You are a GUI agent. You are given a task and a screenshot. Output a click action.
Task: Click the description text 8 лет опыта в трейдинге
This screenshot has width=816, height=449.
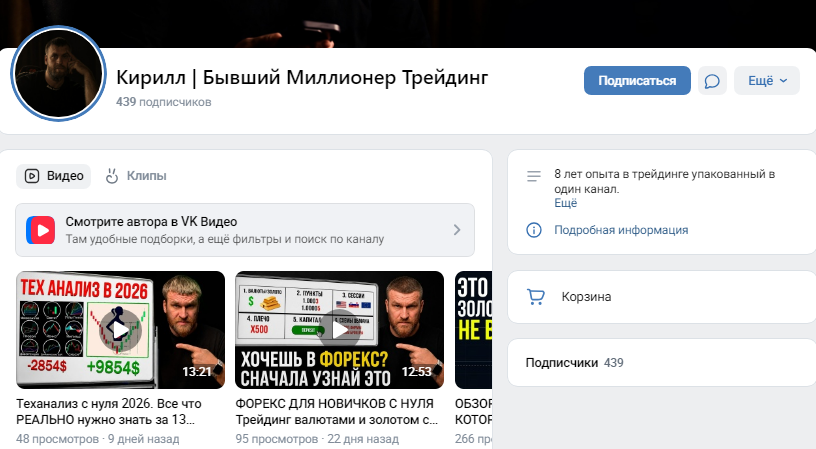click(665, 182)
